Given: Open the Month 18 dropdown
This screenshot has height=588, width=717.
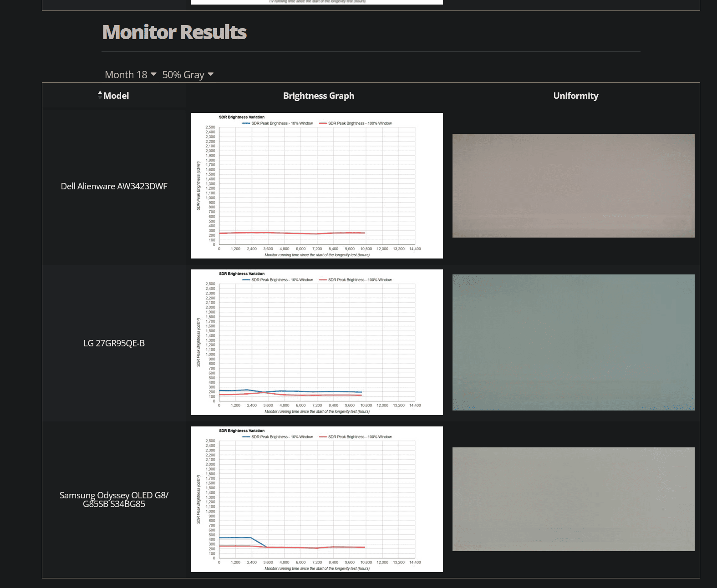Looking at the screenshot, I should [131, 75].
